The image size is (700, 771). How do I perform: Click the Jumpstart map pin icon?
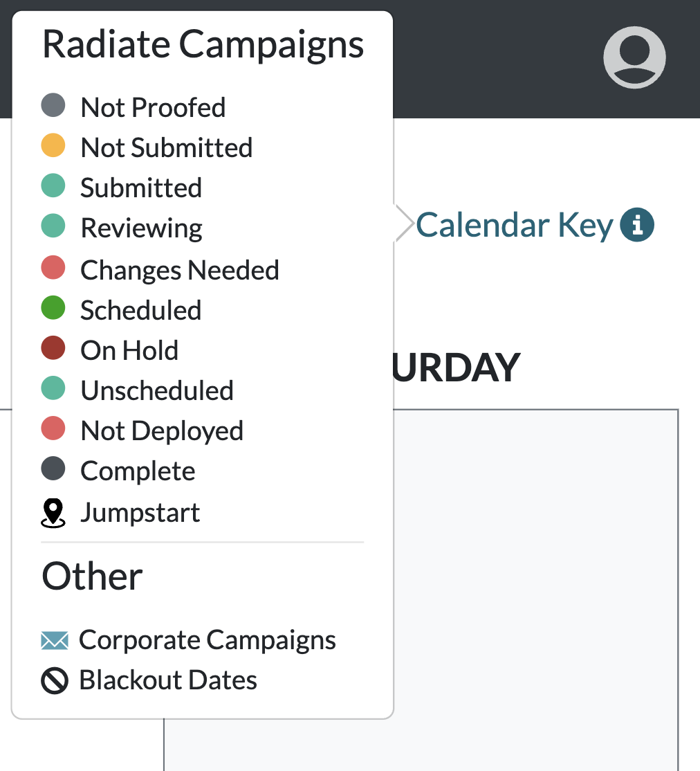click(x=53, y=513)
